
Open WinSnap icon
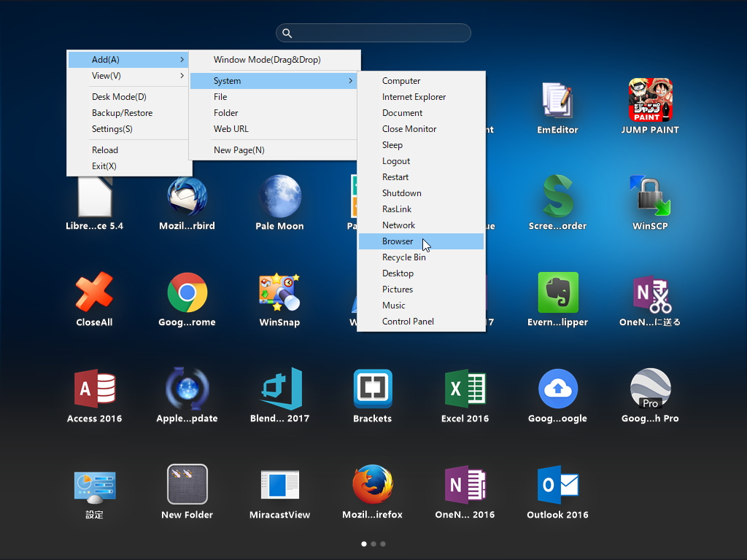(279, 292)
